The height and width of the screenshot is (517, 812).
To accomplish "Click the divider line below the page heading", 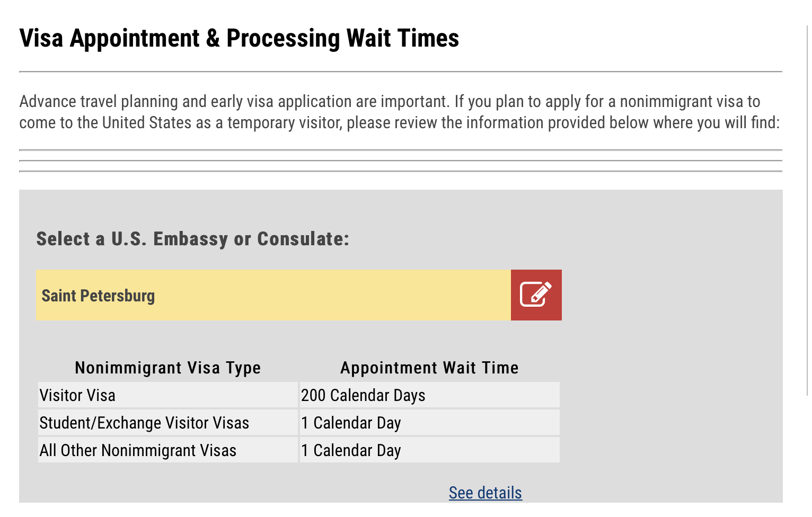I will coord(401,72).
